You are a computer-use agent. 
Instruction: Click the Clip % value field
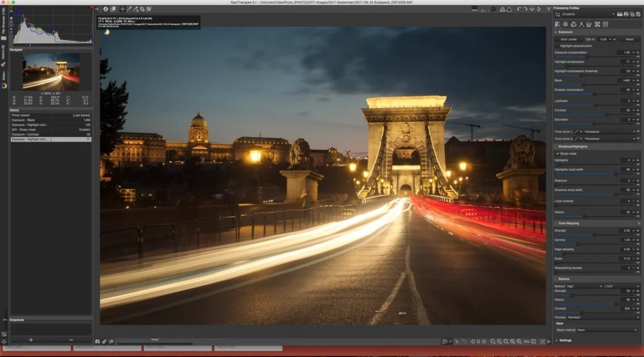[x=603, y=39]
